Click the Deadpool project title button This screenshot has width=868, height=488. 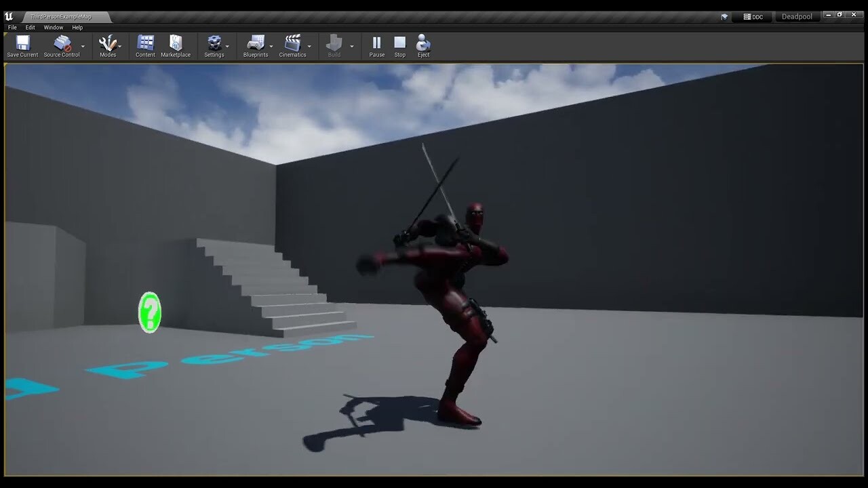point(797,16)
